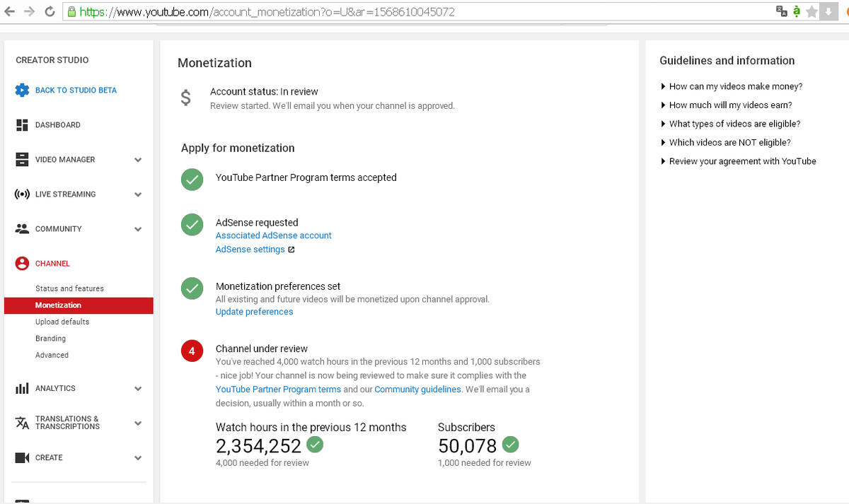Image resolution: width=849 pixels, height=504 pixels.
Task: Click the green check beside subscribers count
Action: pyautogui.click(x=510, y=445)
